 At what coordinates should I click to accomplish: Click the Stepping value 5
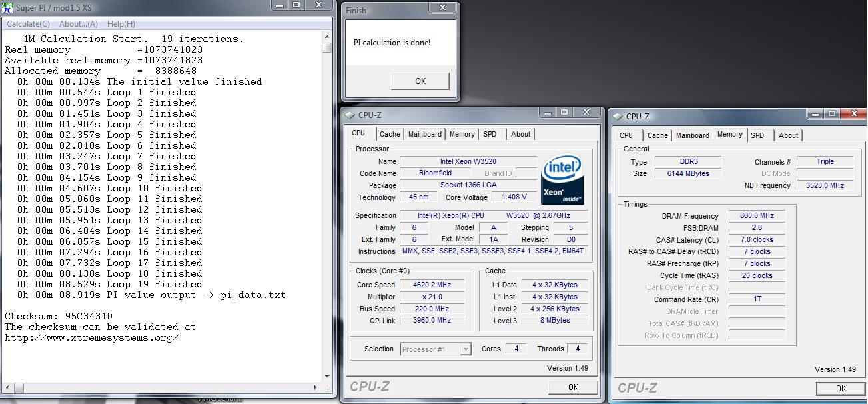tap(570, 227)
